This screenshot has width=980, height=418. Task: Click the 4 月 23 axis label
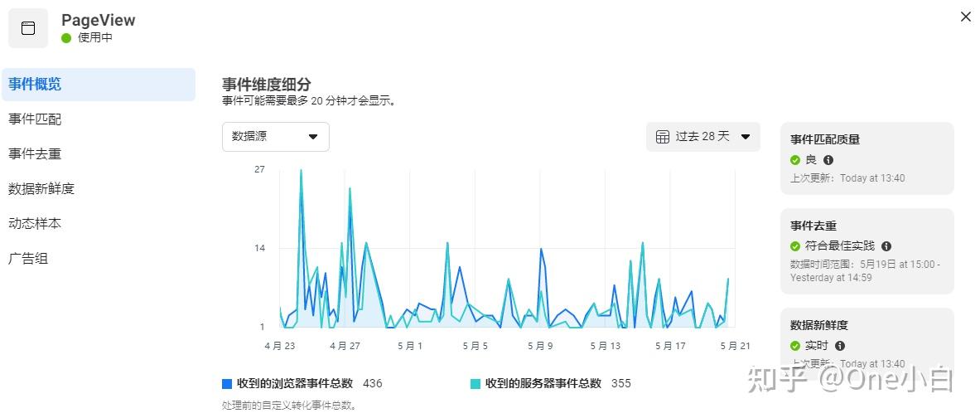tap(279, 346)
